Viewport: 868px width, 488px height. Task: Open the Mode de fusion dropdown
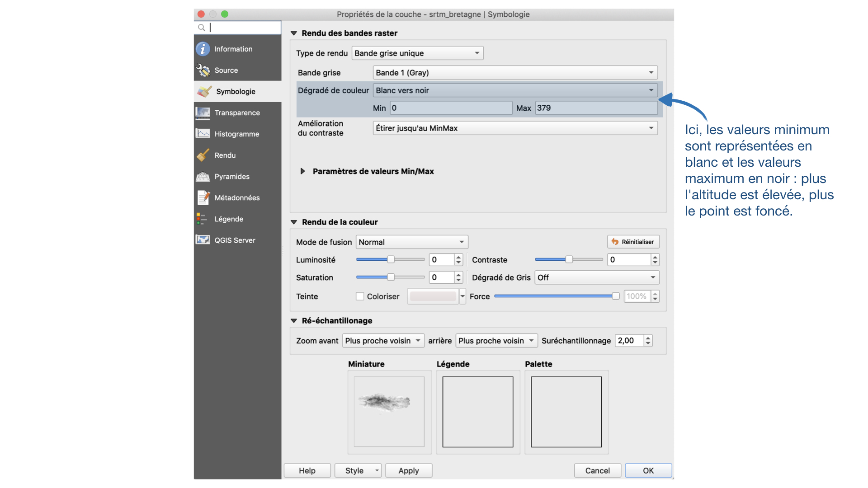411,242
